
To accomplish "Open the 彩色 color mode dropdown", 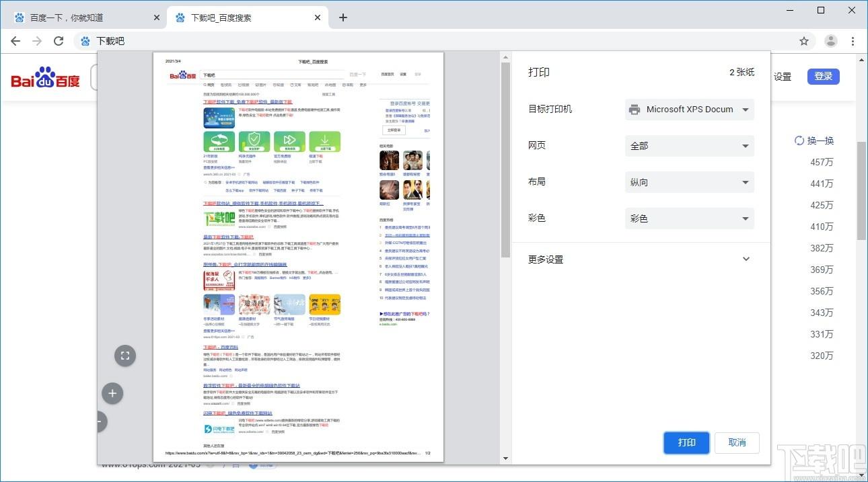I will 690,218.
